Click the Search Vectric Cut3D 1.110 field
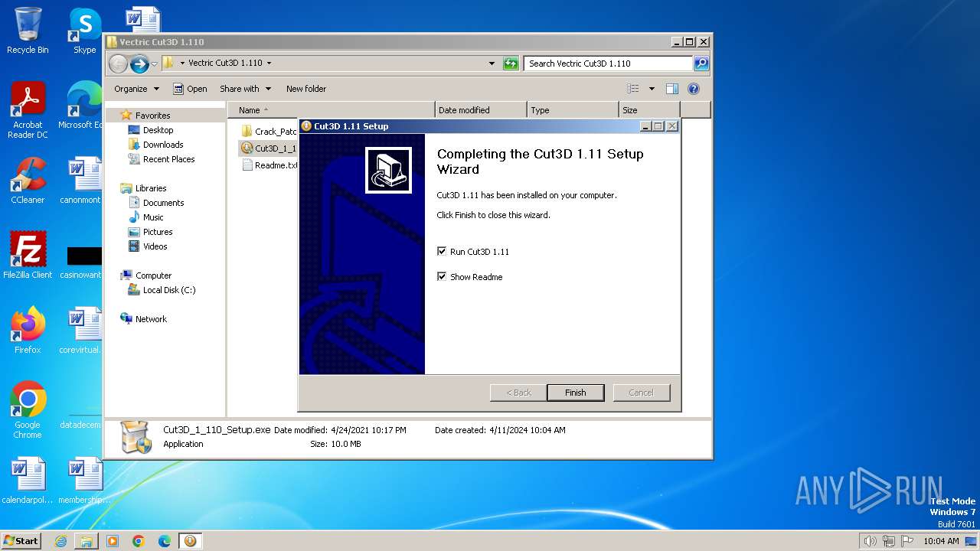The image size is (980, 551). pyautogui.click(x=609, y=64)
